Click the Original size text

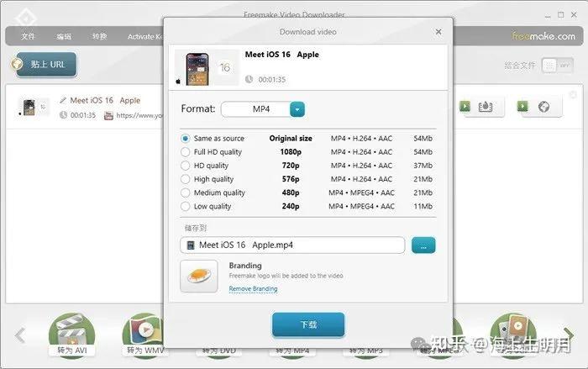[x=291, y=139]
